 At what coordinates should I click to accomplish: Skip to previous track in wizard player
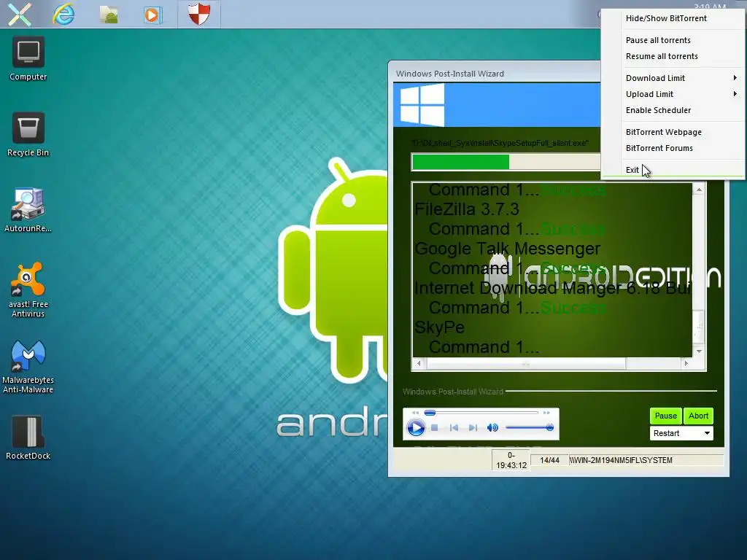click(x=454, y=427)
